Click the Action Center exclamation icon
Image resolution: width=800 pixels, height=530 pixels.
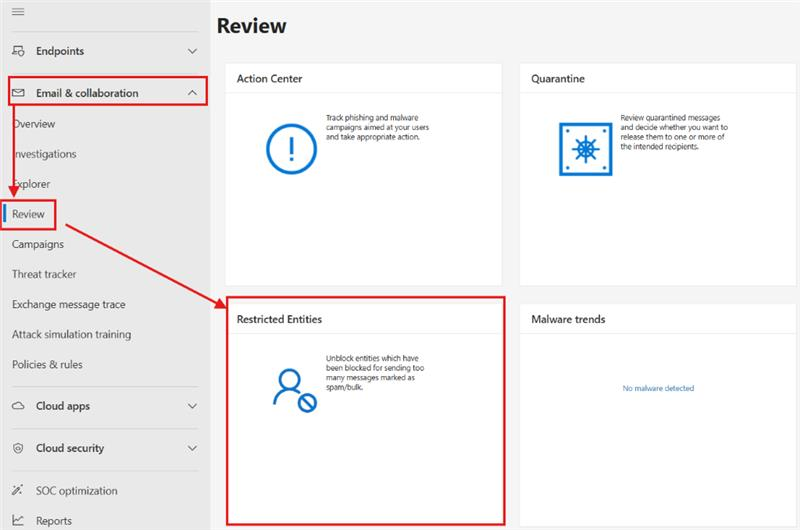[x=291, y=149]
